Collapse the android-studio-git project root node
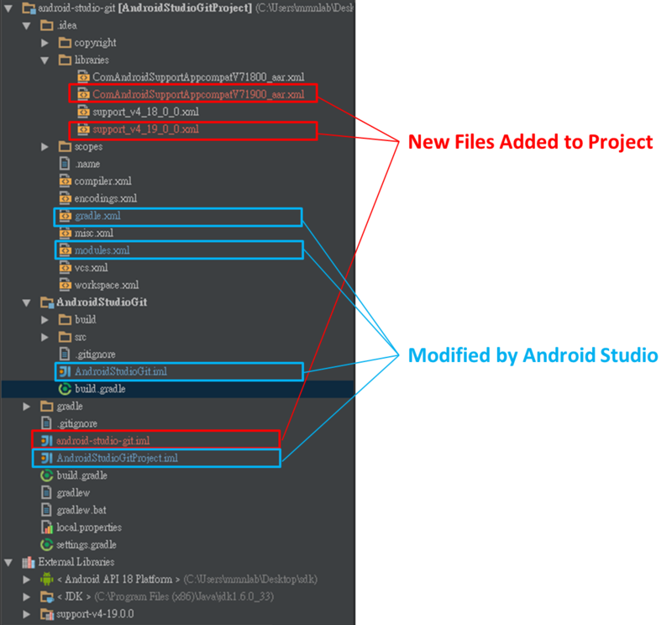 coord(8,8)
